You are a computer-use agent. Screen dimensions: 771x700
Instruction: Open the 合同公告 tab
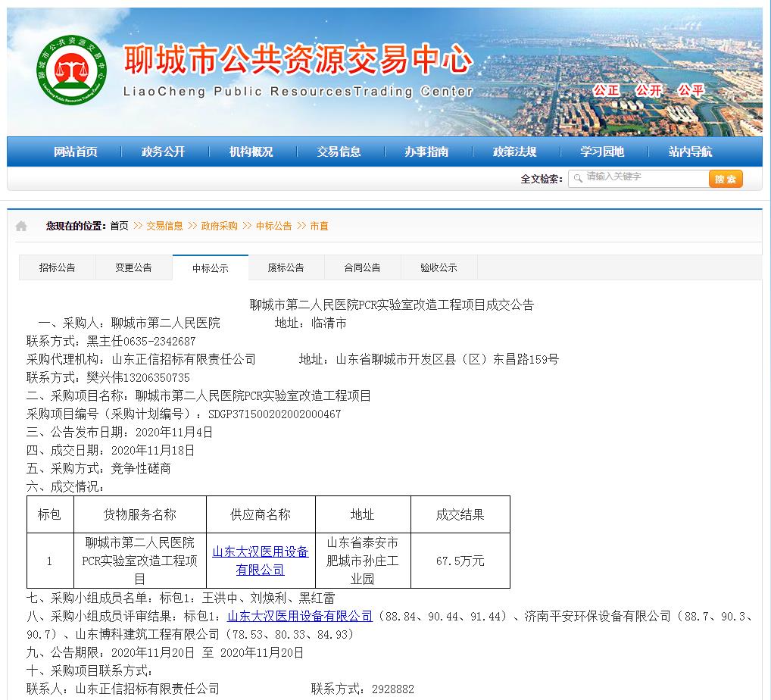pos(362,267)
